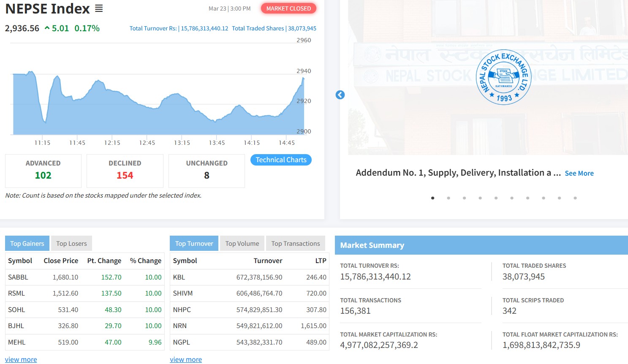The height and width of the screenshot is (364, 628).
Task: Select the Top Turnover tab
Action: [x=194, y=244]
